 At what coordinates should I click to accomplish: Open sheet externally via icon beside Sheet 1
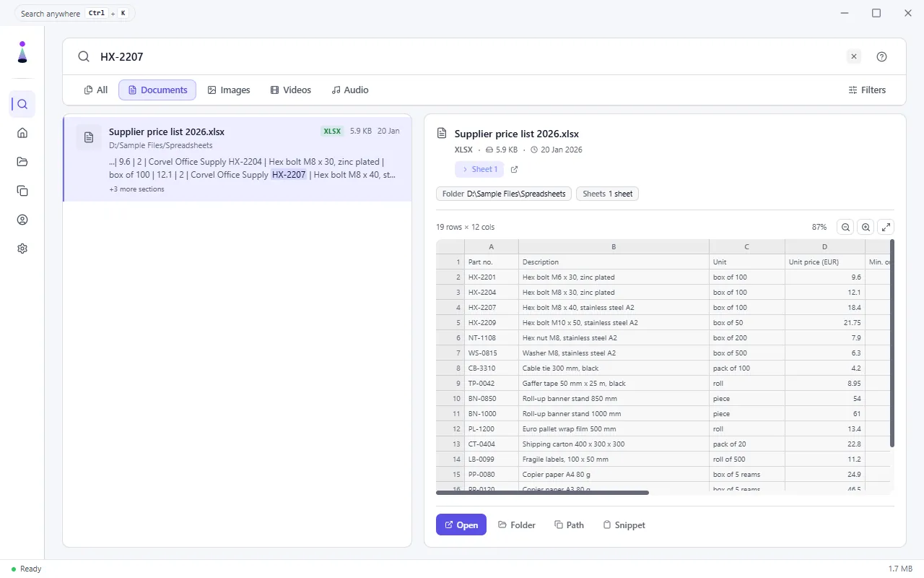tap(515, 170)
